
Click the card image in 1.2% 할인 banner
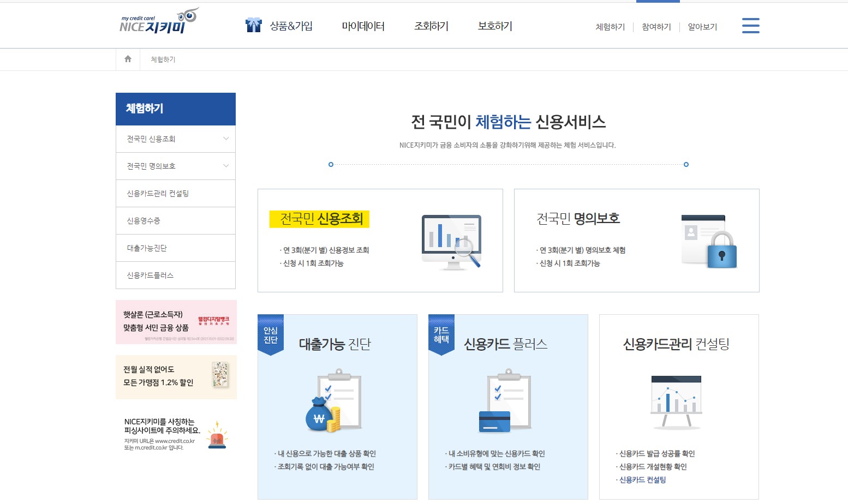click(x=220, y=375)
